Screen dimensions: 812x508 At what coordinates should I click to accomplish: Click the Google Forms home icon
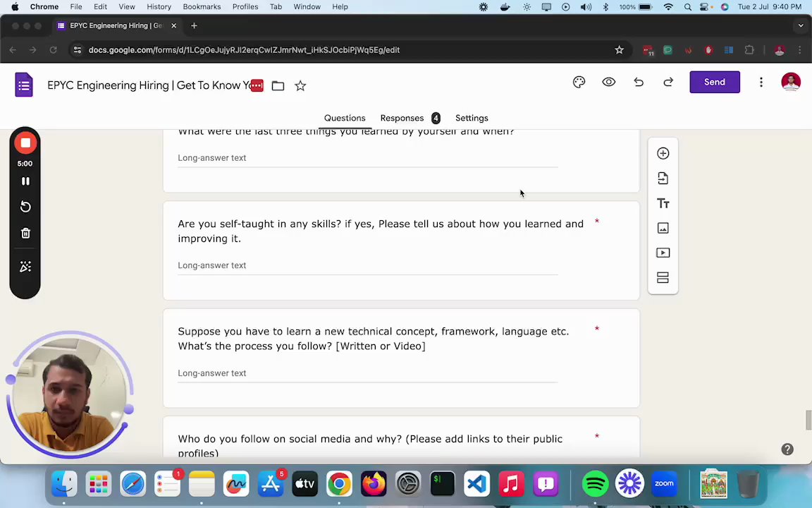24,85
